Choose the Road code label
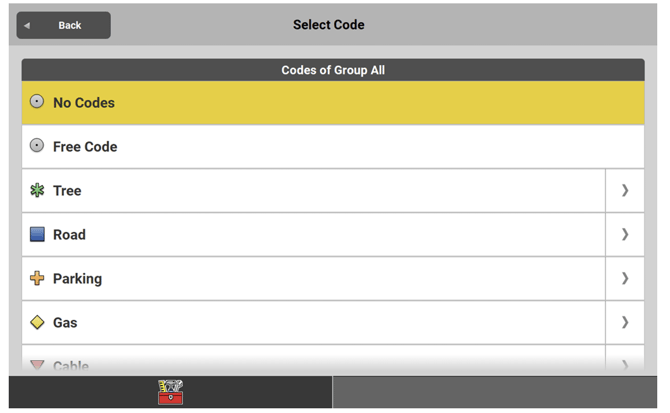This screenshot has height=413, width=670. coord(69,234)
